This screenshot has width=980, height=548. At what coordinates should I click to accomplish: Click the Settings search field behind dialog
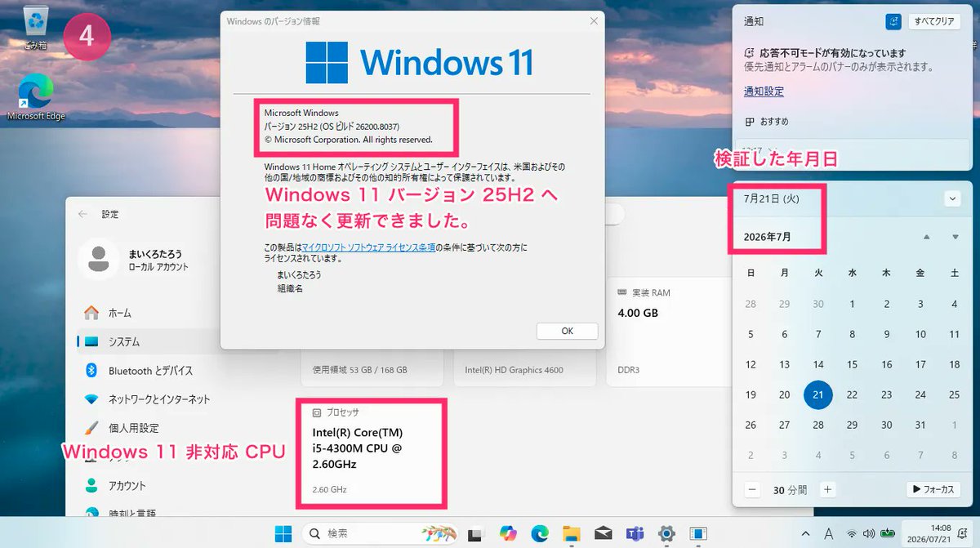tap(614, 214)
